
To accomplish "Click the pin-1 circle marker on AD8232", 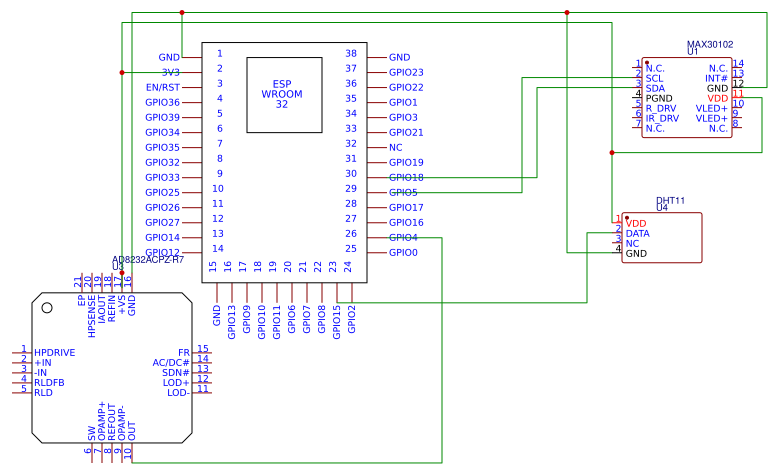I will (x=46, y=308).
